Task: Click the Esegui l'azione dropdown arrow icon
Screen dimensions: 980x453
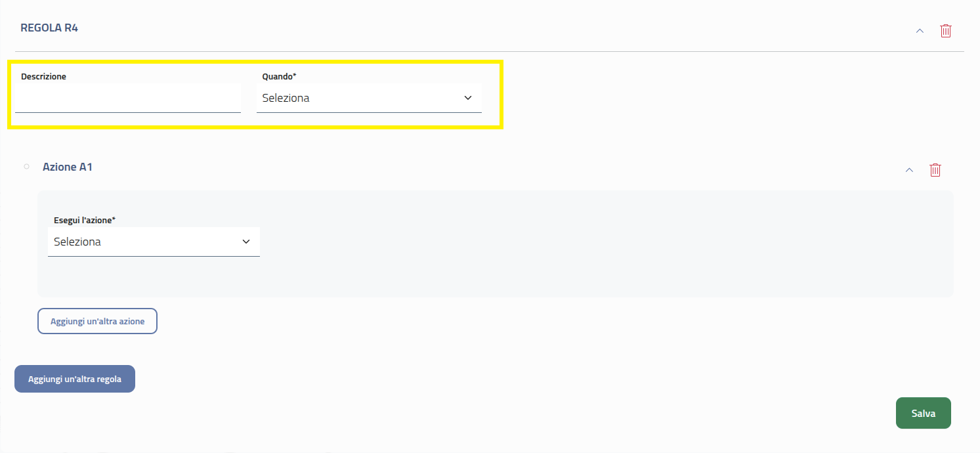Action: (246, 242)
